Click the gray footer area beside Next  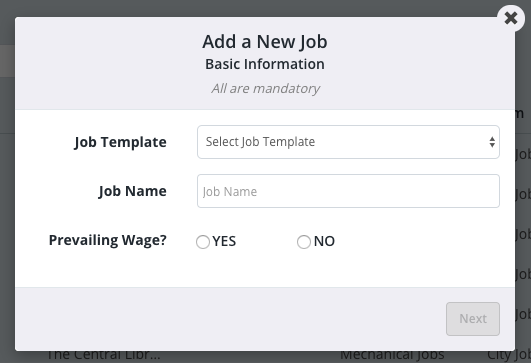230,319
